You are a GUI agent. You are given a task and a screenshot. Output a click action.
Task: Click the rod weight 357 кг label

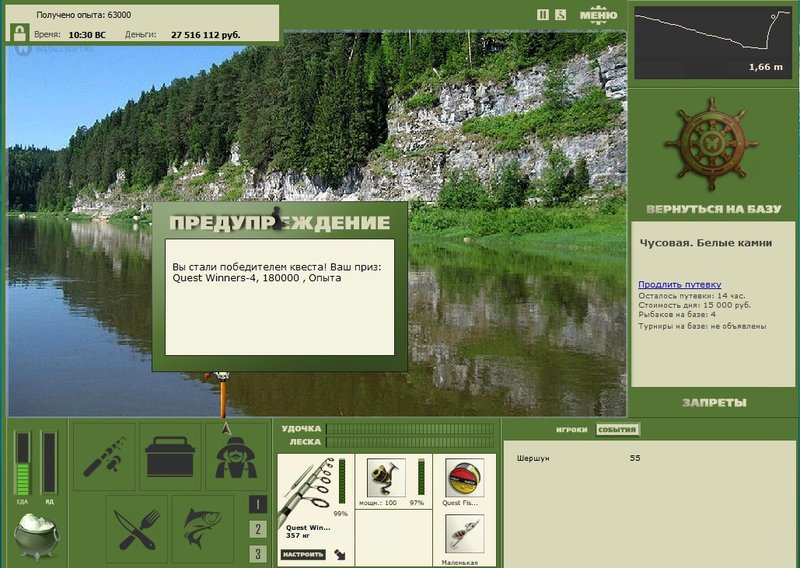[298, 535]
